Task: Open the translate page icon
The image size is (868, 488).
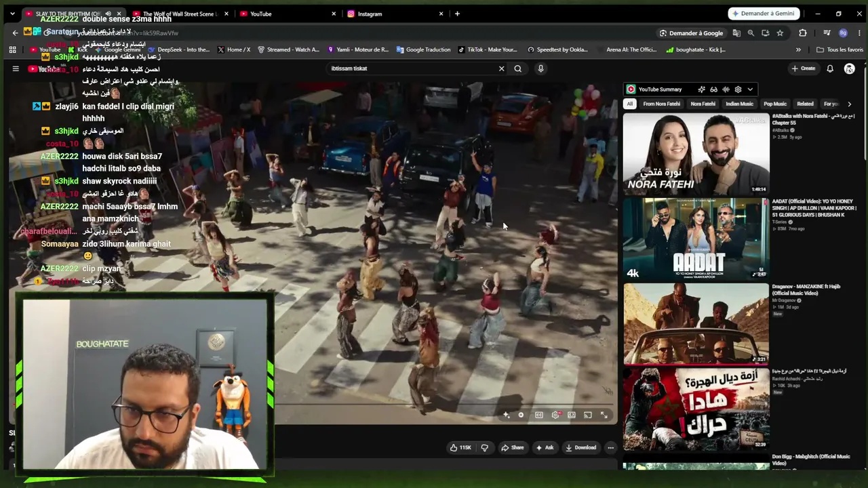Action: 736,33
